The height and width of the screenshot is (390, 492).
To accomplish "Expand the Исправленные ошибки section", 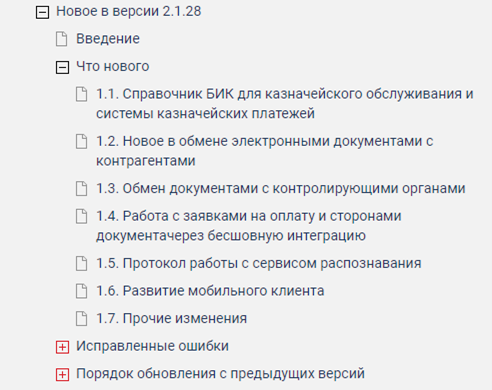I will pos(62,347).
